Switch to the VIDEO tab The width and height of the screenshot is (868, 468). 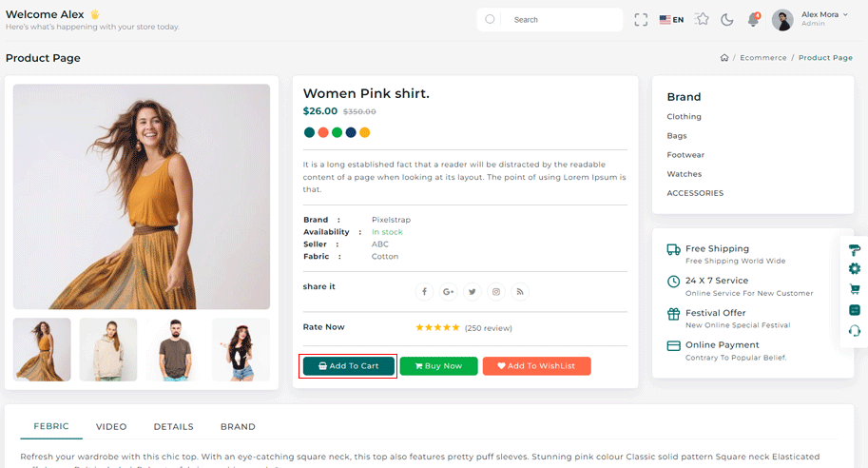pyautogui.click(x=111, y=427)
